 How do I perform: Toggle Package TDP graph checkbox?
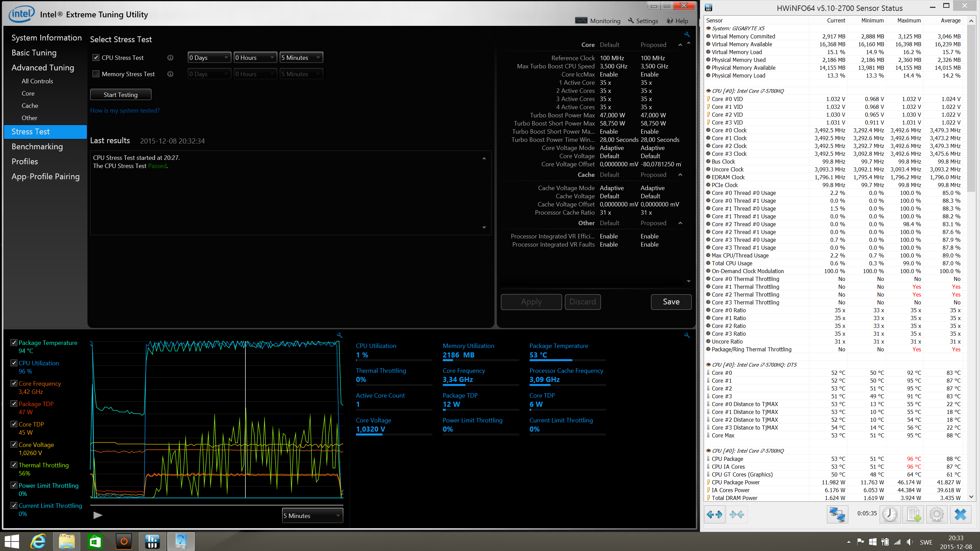[14, 404]
